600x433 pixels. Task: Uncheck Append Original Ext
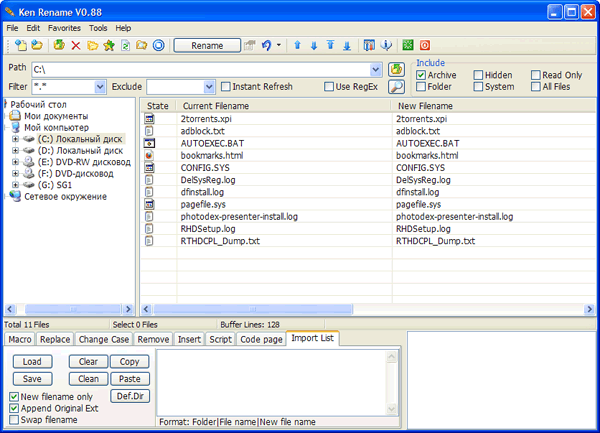pyautogui.click(x=14, y=408)
